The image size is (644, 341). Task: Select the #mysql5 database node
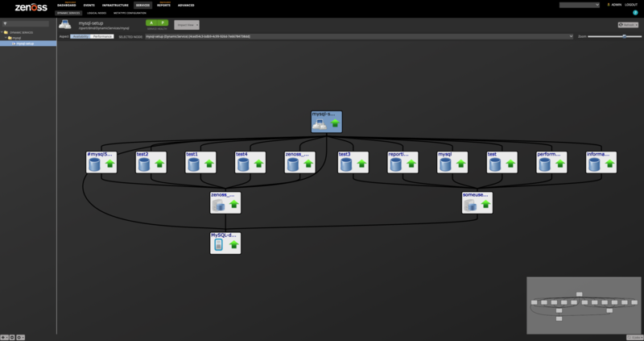(101, 162)
